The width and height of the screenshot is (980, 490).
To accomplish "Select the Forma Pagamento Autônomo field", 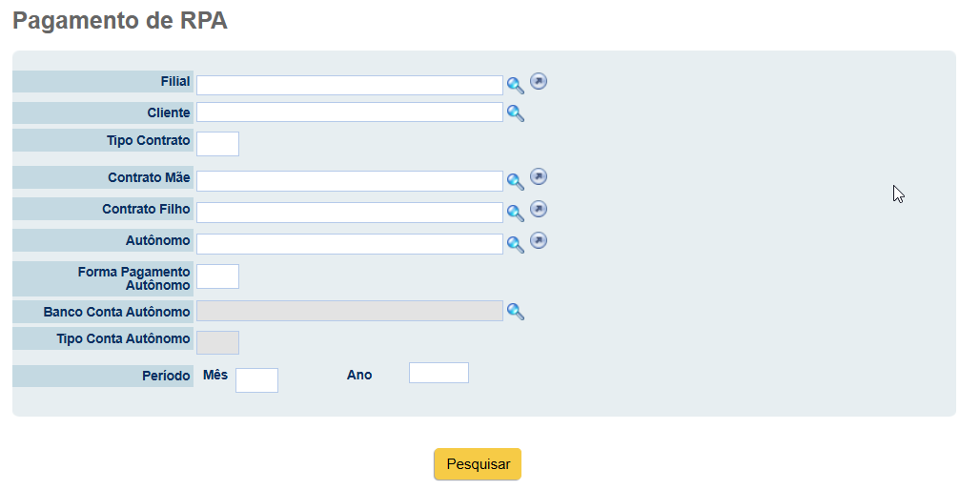I will pos(217,276).
